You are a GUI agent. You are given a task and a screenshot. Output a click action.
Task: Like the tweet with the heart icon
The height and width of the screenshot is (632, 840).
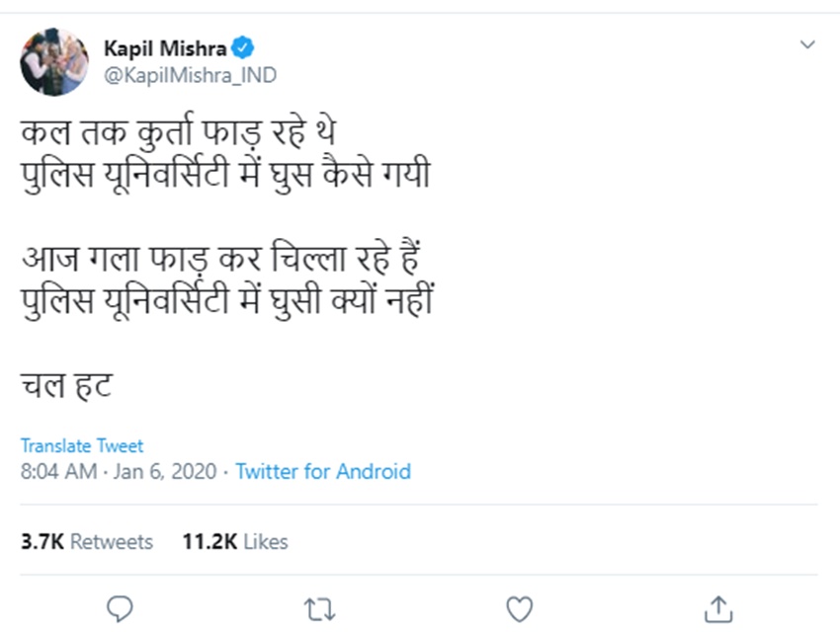(x=519, y=608)
